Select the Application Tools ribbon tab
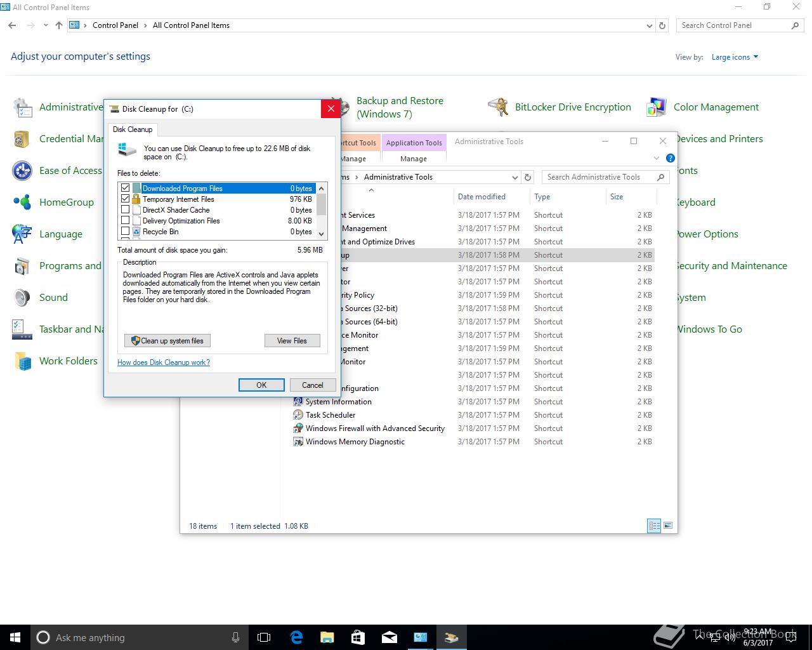The height and width of the screenshot is (650, 812). (x=414, y=143)
